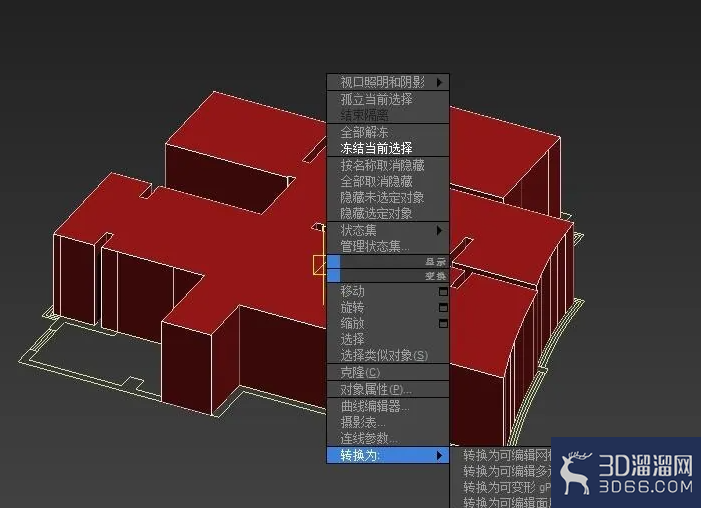Click 结束隔离 menu entry
This screenshot has width=701, height=508.
coord(388,115)
